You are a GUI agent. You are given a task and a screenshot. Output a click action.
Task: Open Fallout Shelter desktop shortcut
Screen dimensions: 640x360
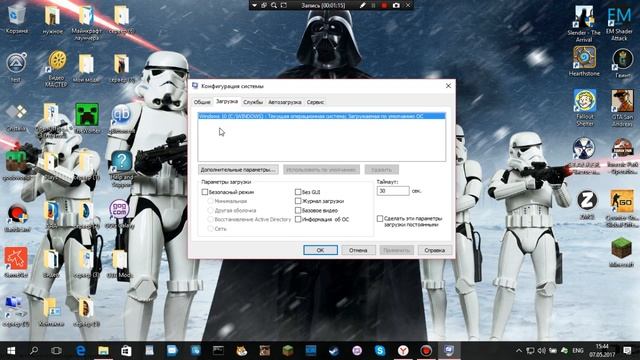(584, 107)
